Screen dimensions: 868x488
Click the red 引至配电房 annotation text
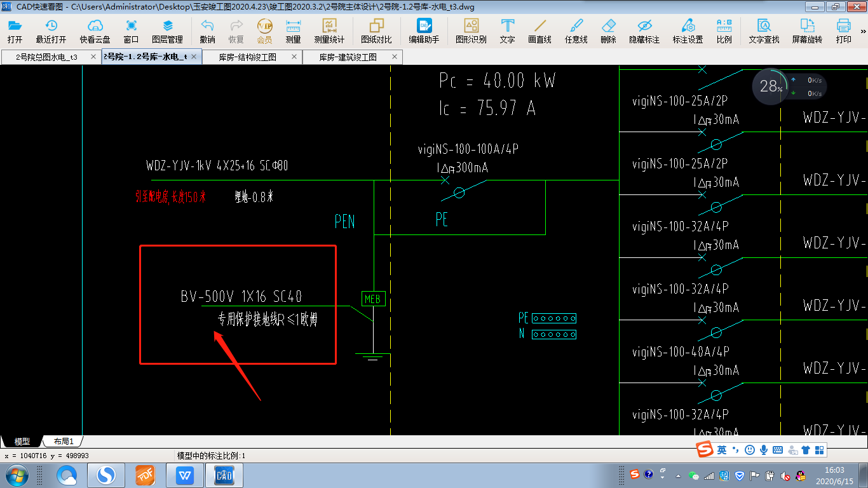170,197
